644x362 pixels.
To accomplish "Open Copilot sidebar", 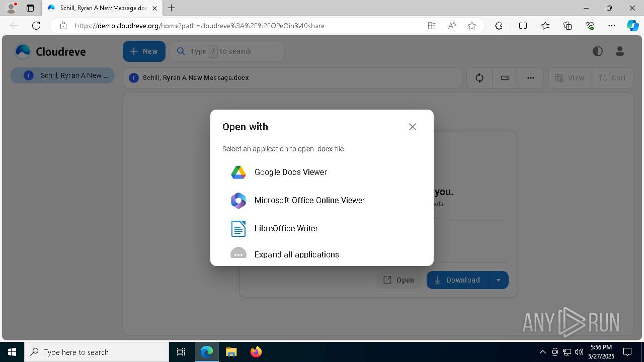I will pos(632,26).
